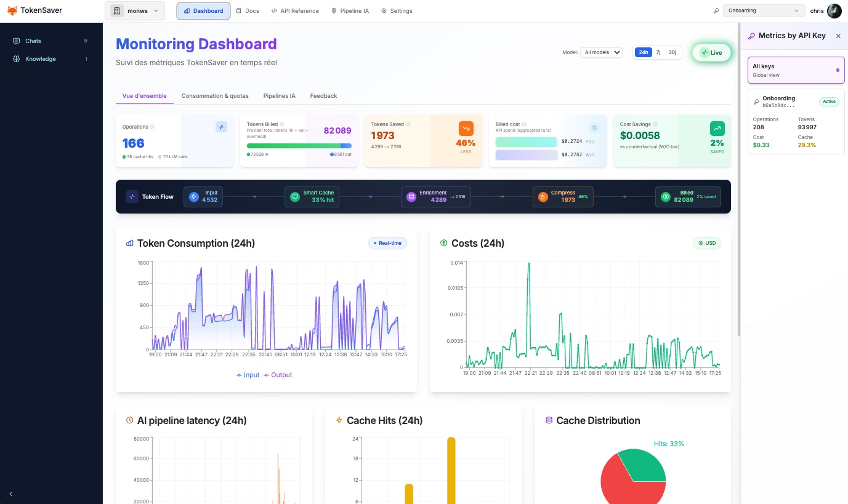This screenshot has height=504, width=848.
Task: Click the orange Compress flame icon
Action: point(543,197)
